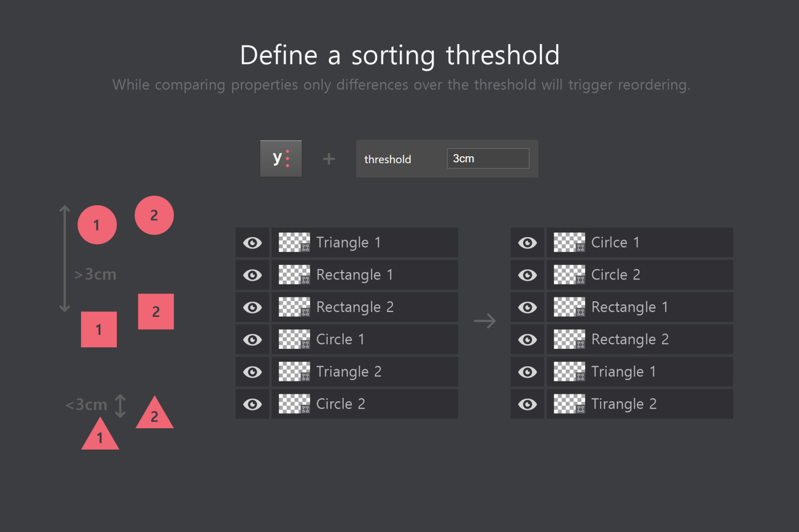Select thumbnail of Circle 2 in right list
Viewport: 799px width, 532px height.
[569, 274]
